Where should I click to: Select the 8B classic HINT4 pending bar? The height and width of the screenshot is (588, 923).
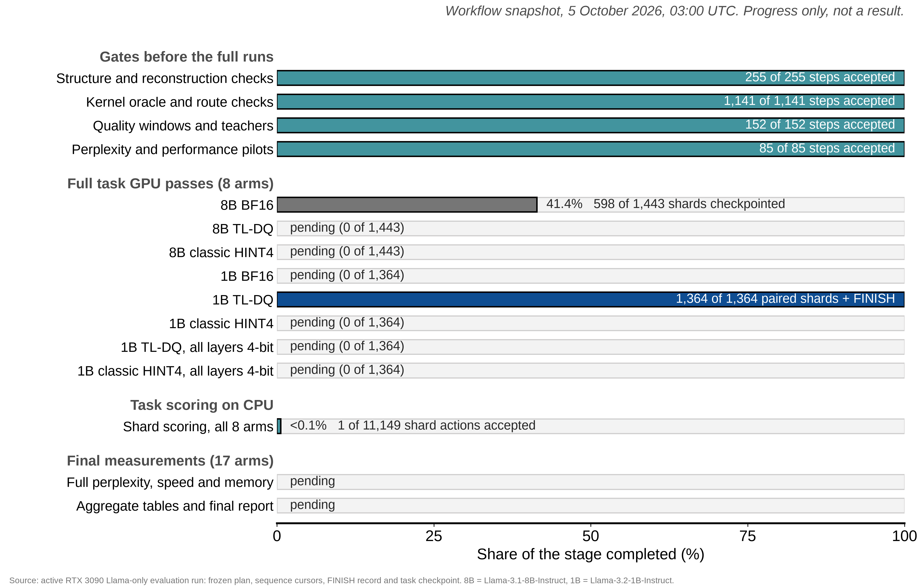click(x=590, y=252)
